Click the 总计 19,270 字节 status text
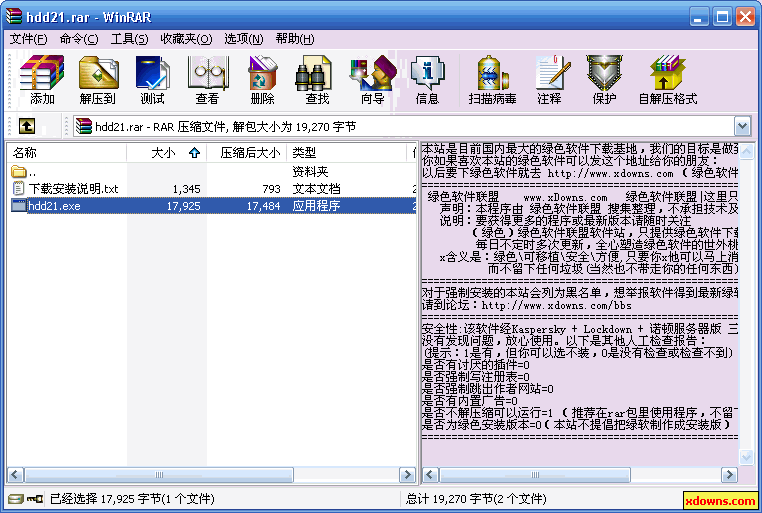The width and height of the screenshot is (762, 513). point(476,499)
